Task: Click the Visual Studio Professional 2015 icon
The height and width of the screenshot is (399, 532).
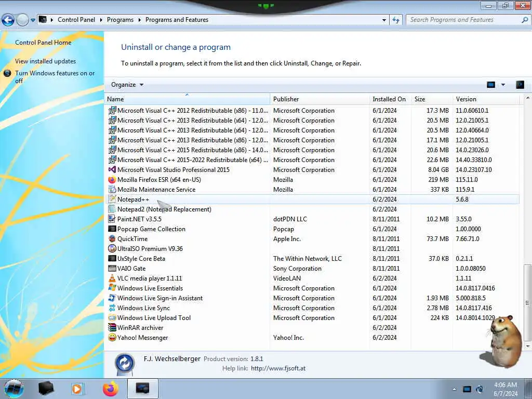Action: (112, 170)
